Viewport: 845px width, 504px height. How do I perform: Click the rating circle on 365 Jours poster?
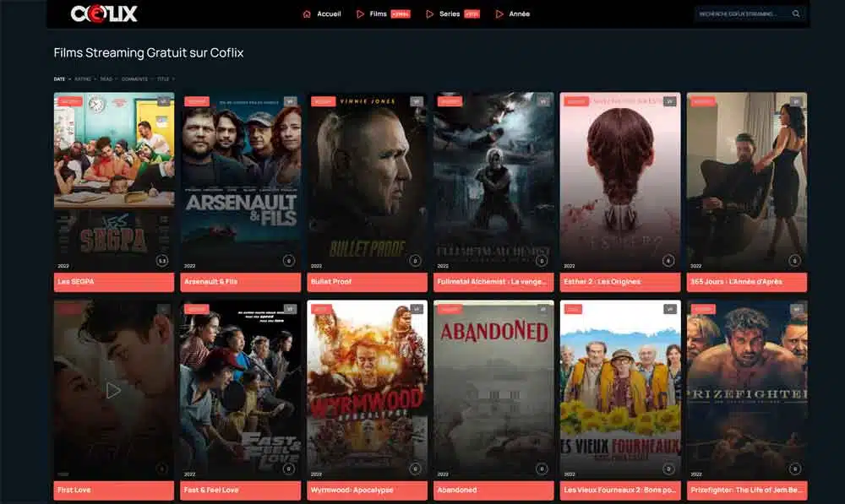pos(794,261)
